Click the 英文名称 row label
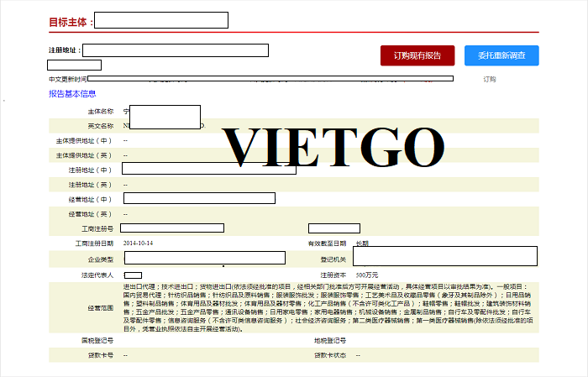This screenshot has height=377, width=588. (x=101, y=126)
